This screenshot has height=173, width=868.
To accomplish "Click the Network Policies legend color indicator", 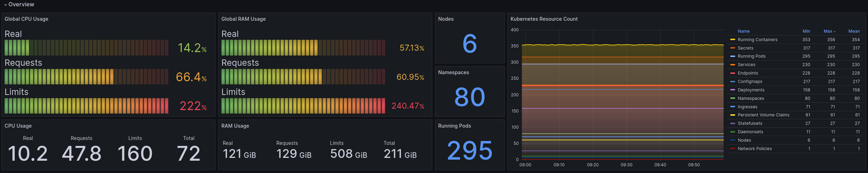I will point(733,149).
